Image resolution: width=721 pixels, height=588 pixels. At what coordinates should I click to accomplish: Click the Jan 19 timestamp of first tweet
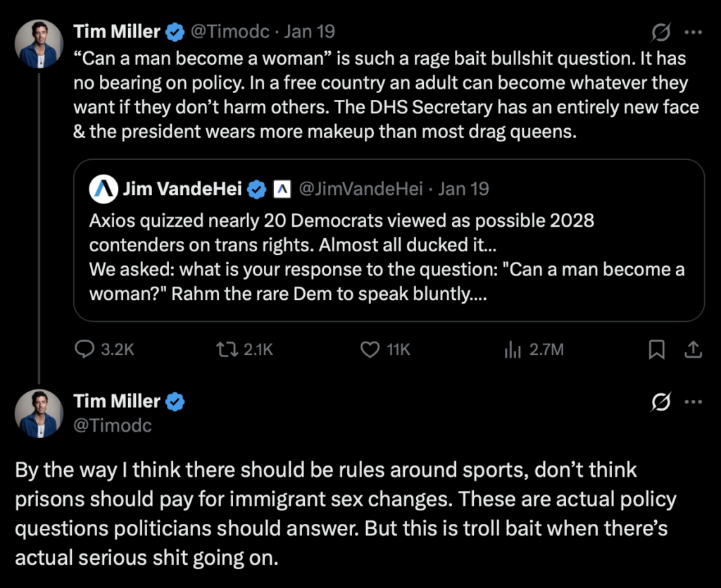coord(309,32)
